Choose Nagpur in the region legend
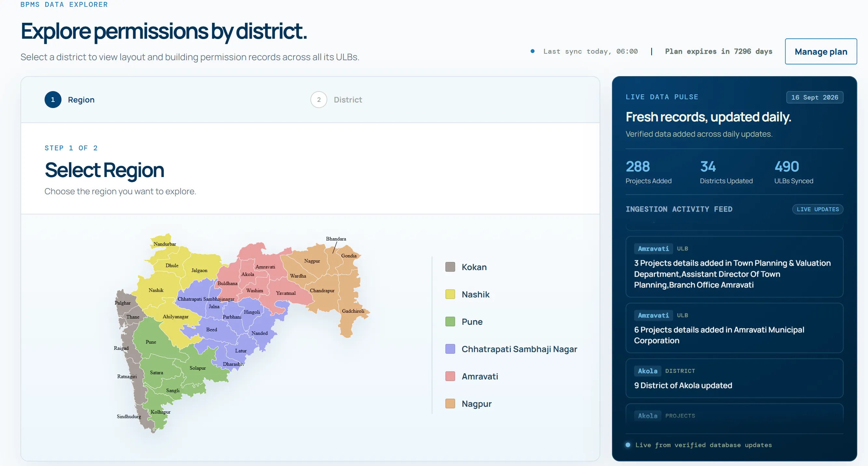 pyautogui.click(x=476, y=404)
